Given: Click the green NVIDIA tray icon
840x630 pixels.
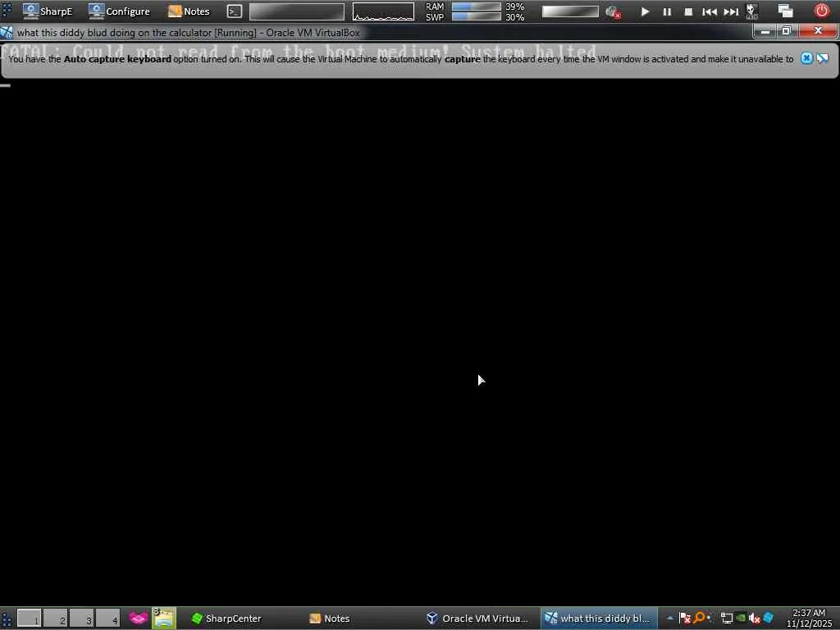Looking at the screenshot, I should click(741, 619).
